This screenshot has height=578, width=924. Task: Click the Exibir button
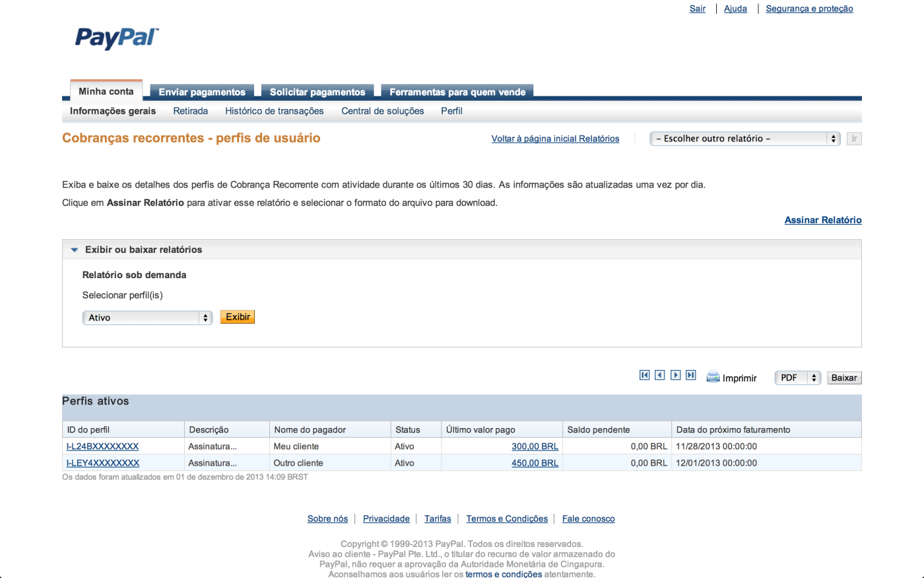click(x=238, y=317)
